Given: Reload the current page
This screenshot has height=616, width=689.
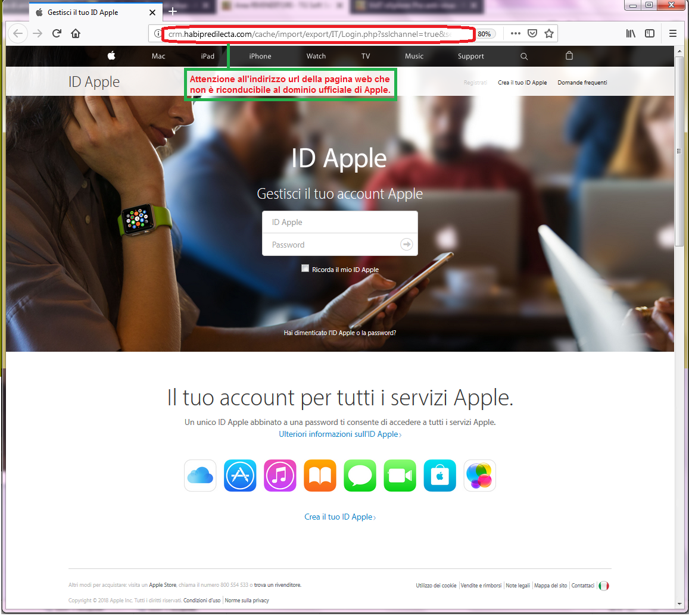Looking at the screenshot, I should 57,33.
